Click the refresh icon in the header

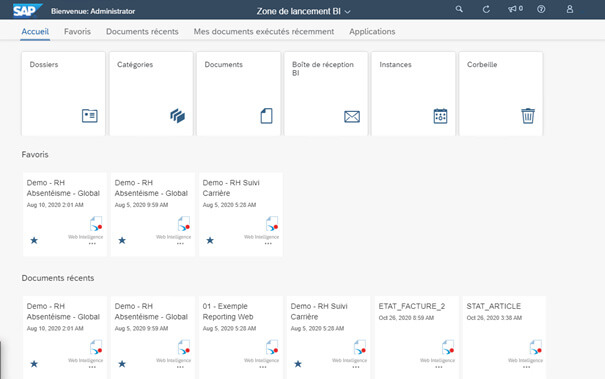coord(486,9)
